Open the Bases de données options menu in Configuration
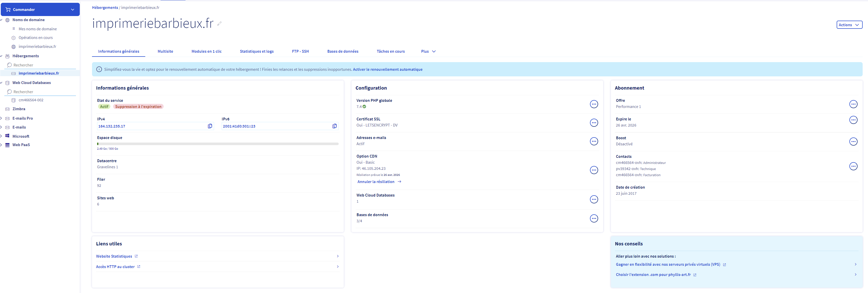This screenshot has height=293, width=868. (x=594, y=219)
